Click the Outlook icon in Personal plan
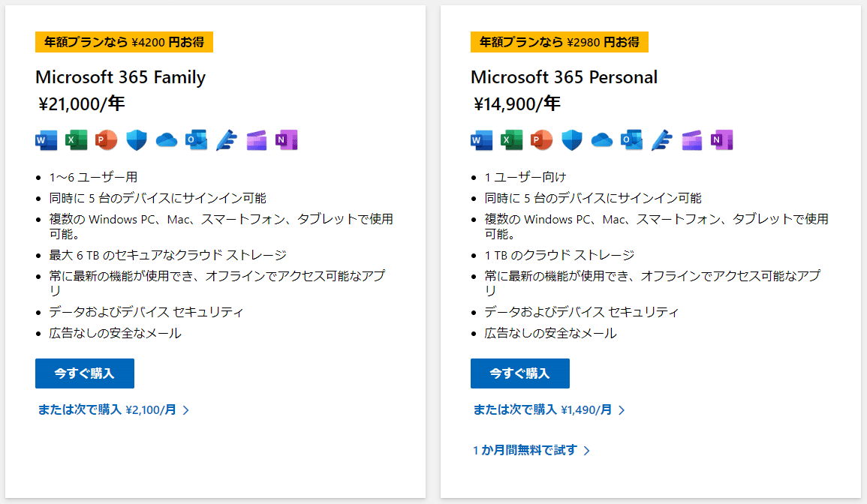Image resolution: width=867 pixels, height=504 pixels. [x=631, y=140]
